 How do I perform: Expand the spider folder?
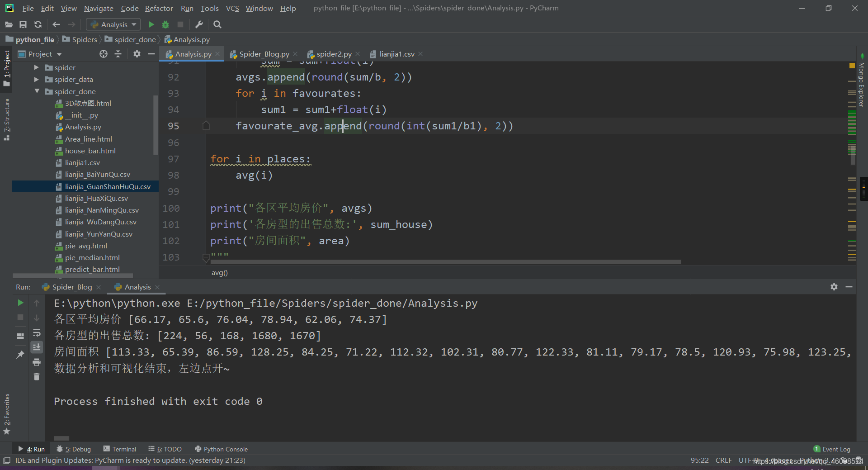[x=37, y=67]
